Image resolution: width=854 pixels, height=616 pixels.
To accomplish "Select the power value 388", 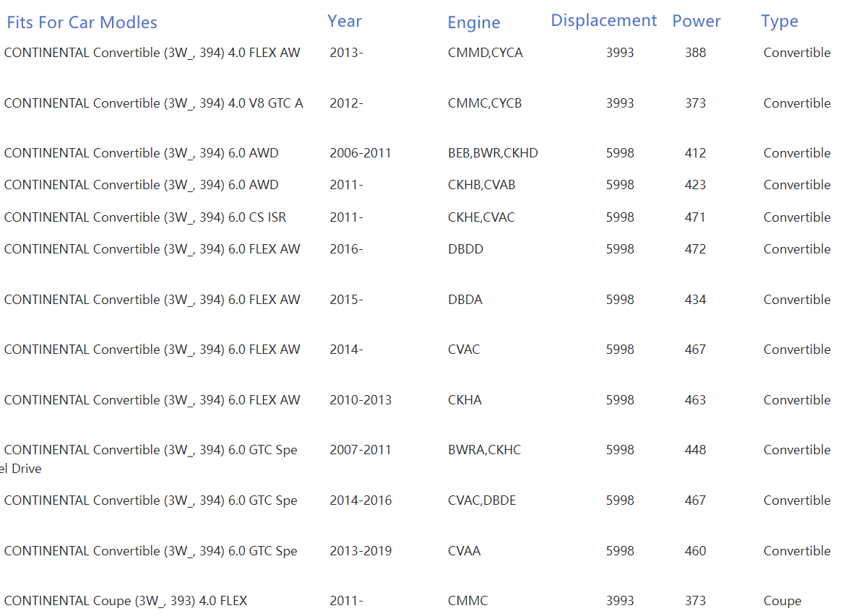I will pos(695,53).
